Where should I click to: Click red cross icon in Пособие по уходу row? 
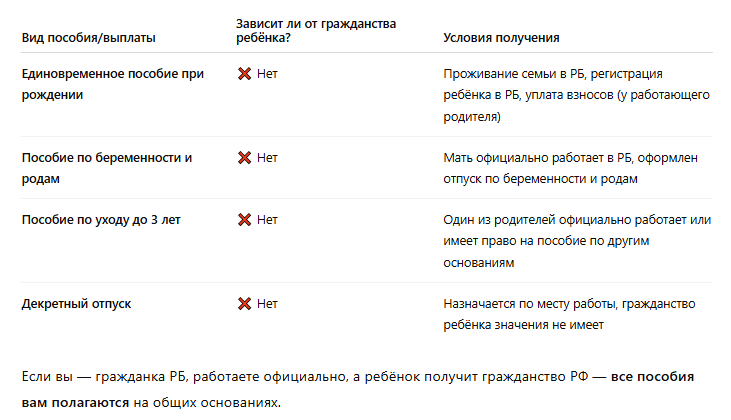[244, 219]
